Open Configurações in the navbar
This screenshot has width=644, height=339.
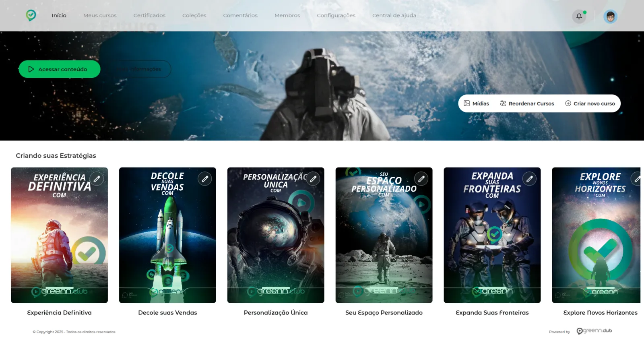[336, 15]
